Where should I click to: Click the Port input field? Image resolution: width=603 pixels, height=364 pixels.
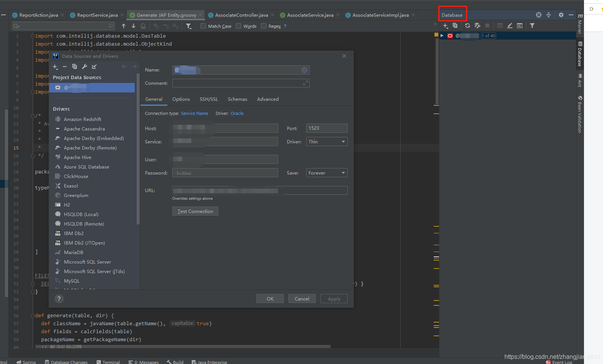327,128
